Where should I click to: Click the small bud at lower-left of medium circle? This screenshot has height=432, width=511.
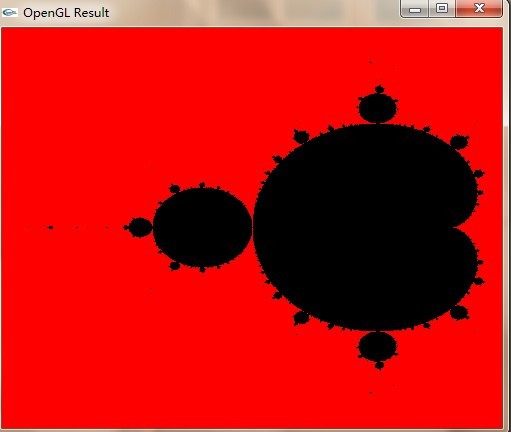(x=174, y=266)
